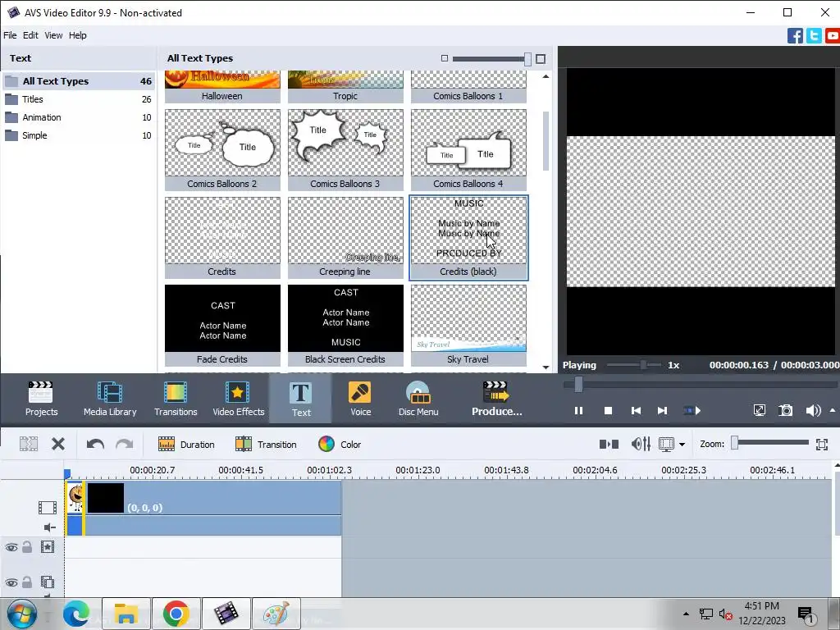
Task: Open the Projects section
Action: tap(41, 399)
